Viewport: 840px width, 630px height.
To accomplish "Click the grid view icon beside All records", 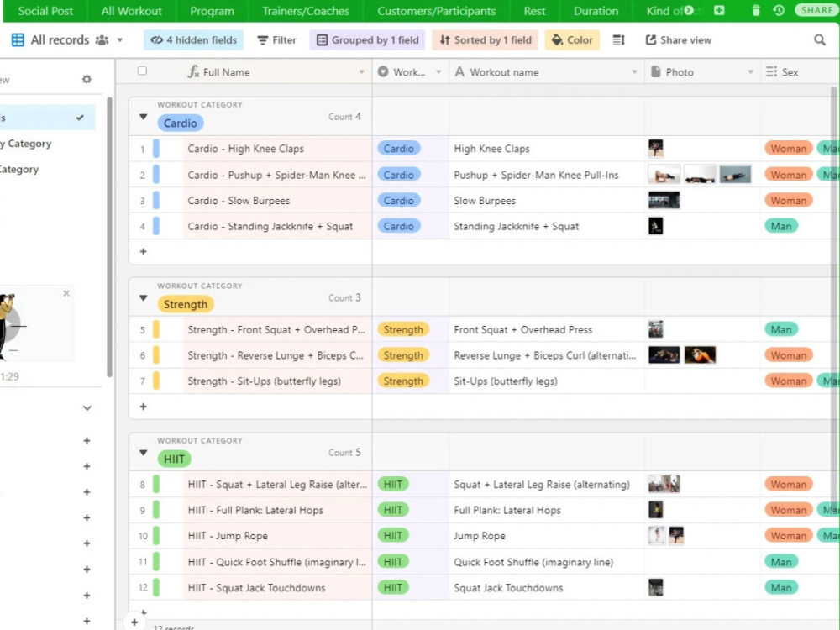I will pyautogui.click(x=18, y=40).
